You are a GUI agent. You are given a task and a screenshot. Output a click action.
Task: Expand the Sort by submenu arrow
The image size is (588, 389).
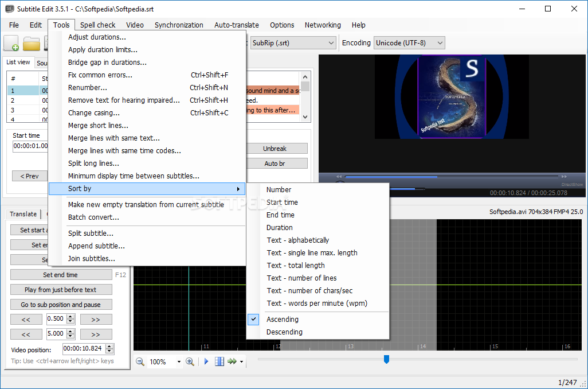pyautogui.click(x=238, y=189)
